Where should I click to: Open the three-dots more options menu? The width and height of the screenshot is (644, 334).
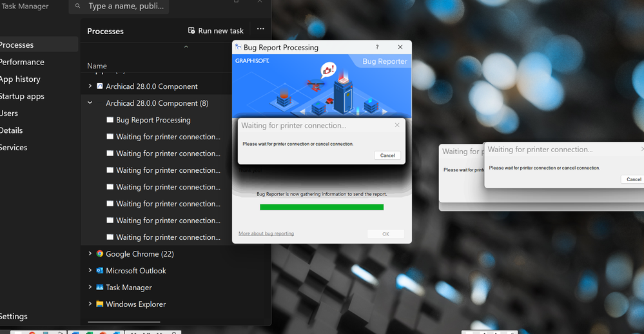[x=260, y=29]
